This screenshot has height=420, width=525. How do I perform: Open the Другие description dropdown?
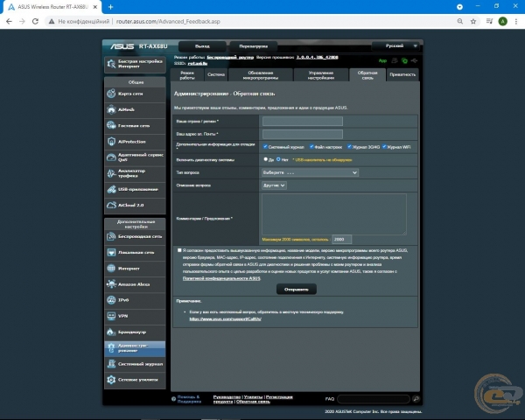pyautogui.click(x=274, y=185)
